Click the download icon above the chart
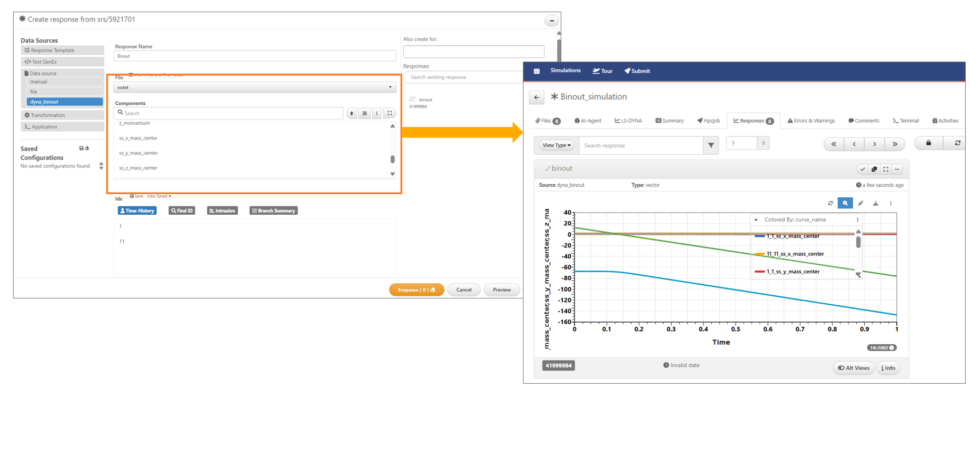The width and height of the screenshot is (980, 449). (x=875, y=203)
